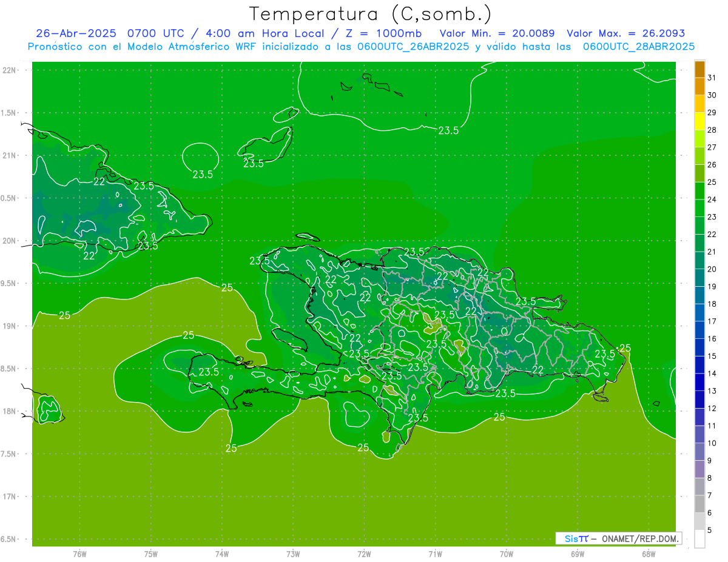Click the purple swatch between 8 and 9
This screenshot has height=562, width=728.
(699, 469)
